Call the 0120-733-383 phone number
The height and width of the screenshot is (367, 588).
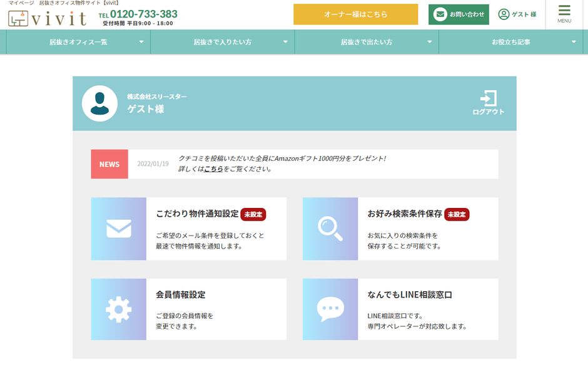click(x=143, y=14)
